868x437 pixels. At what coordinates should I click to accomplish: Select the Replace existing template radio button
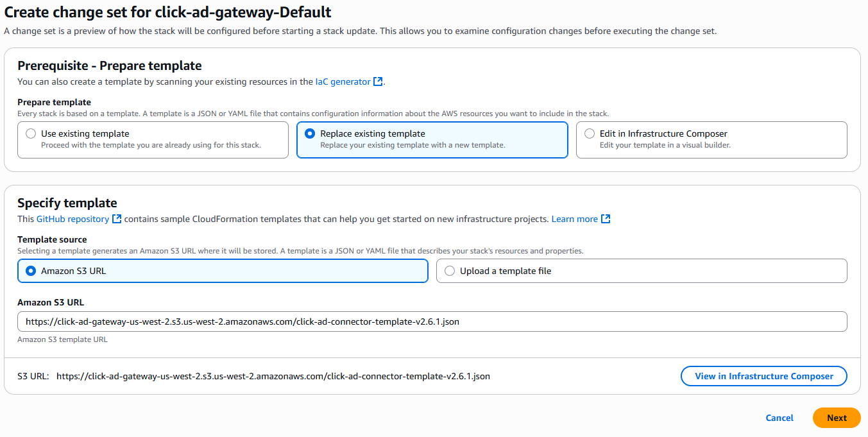tap(310, 133)
